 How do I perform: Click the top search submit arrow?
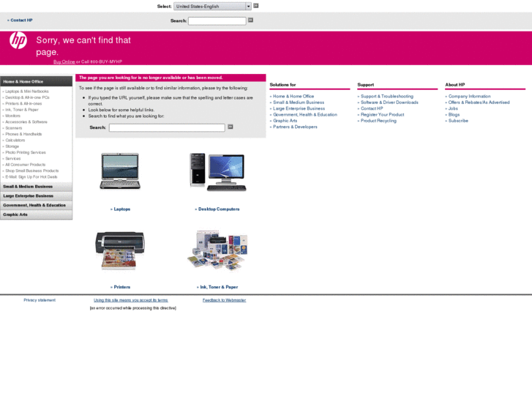tap(251, 20)
